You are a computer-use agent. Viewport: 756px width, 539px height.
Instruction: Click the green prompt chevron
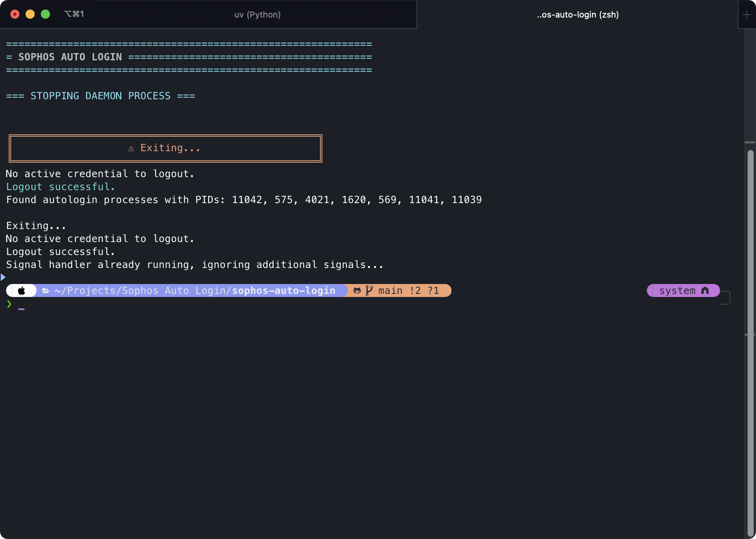pyautogui.click(x=9, y=304)
